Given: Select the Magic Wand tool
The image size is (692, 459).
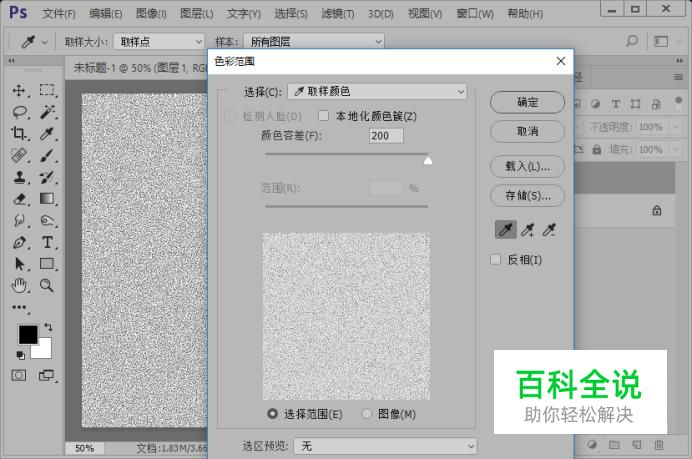Looking at the screenshot, I should tap(47, 112).
